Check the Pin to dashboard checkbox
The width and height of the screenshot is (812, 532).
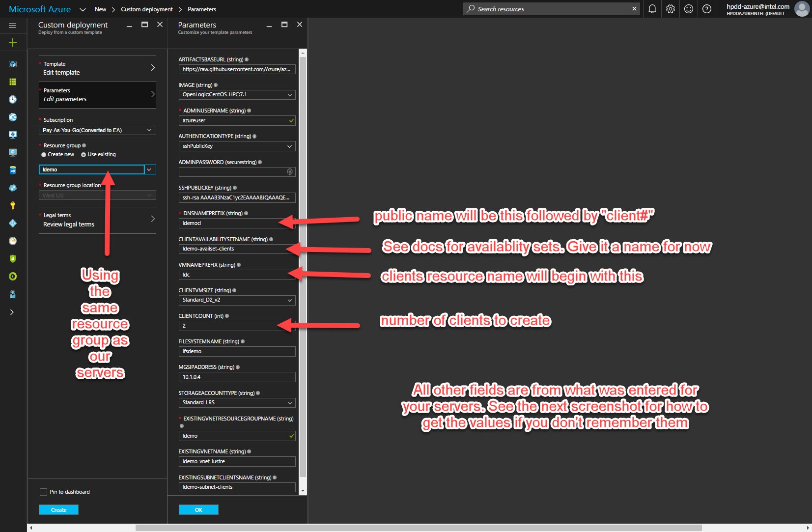[43, 492]
